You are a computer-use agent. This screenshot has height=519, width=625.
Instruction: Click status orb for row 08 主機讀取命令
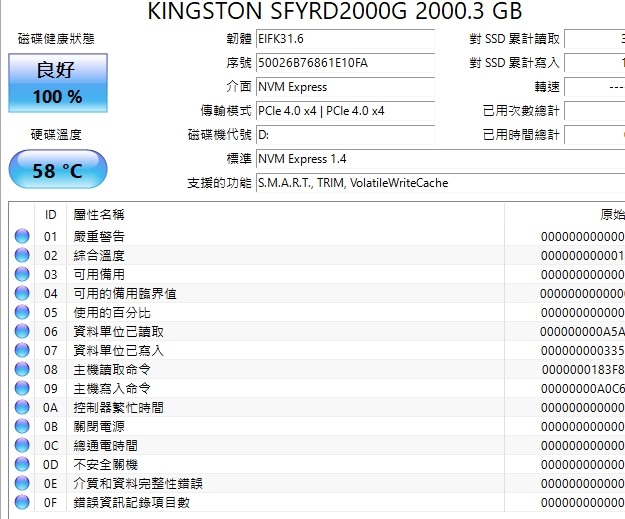pyautogui.click(x=22, y=369)
